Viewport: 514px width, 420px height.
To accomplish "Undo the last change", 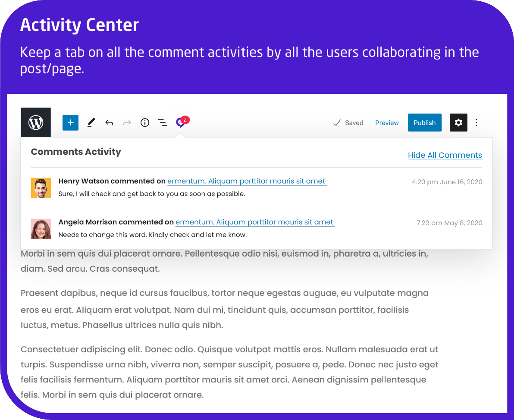I will 109,122.
